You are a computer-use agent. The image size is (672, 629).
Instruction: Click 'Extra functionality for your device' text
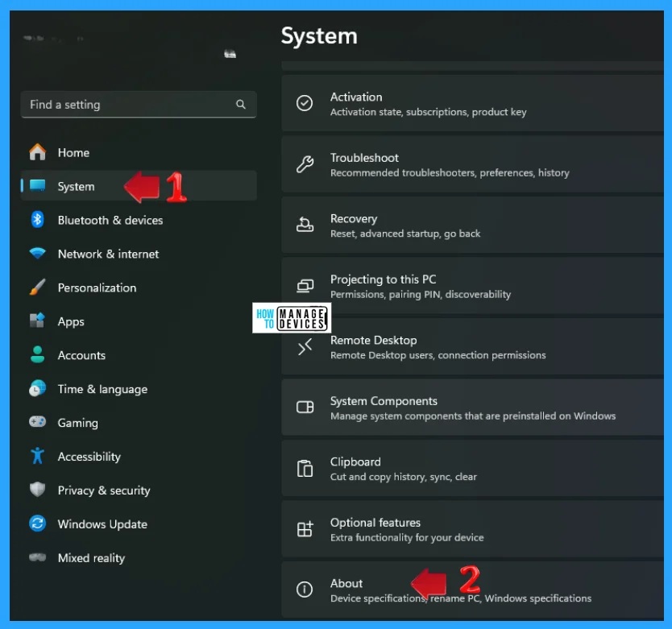pos(407,537)
